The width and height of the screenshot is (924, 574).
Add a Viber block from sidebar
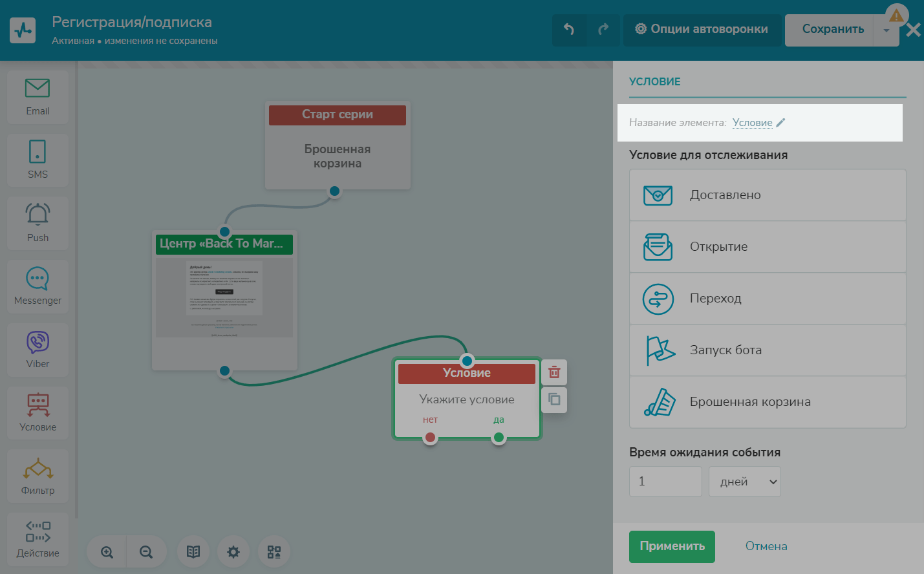pos(38,350)
